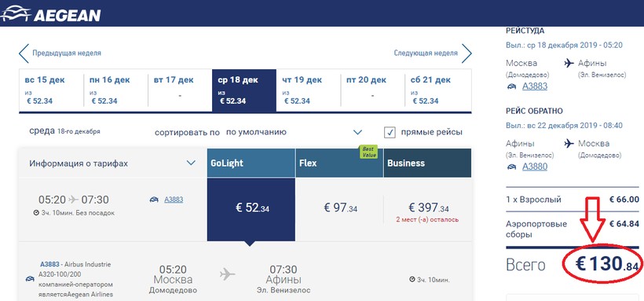Choose the GoLight fare € 52.34
The width and height of the screenshot is (644, 301).
(251, 210)
